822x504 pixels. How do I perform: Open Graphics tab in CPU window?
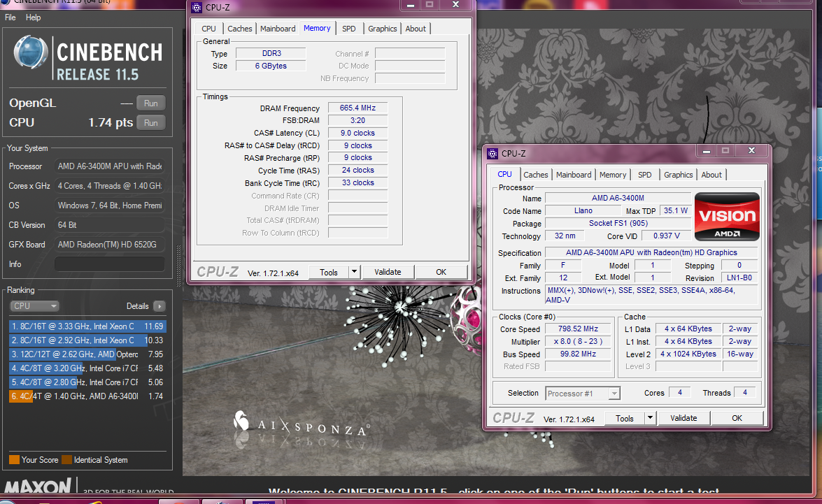click(x=679, y=175)
